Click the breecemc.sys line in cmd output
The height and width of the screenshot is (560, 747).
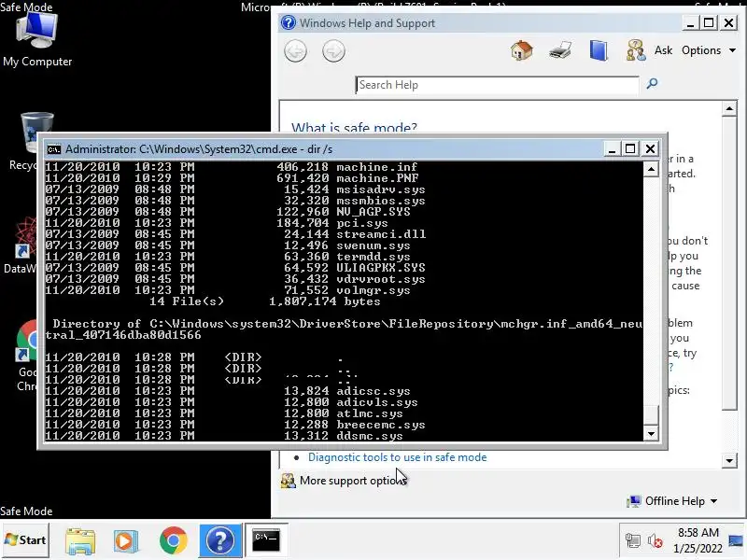[x=235, y=425]
